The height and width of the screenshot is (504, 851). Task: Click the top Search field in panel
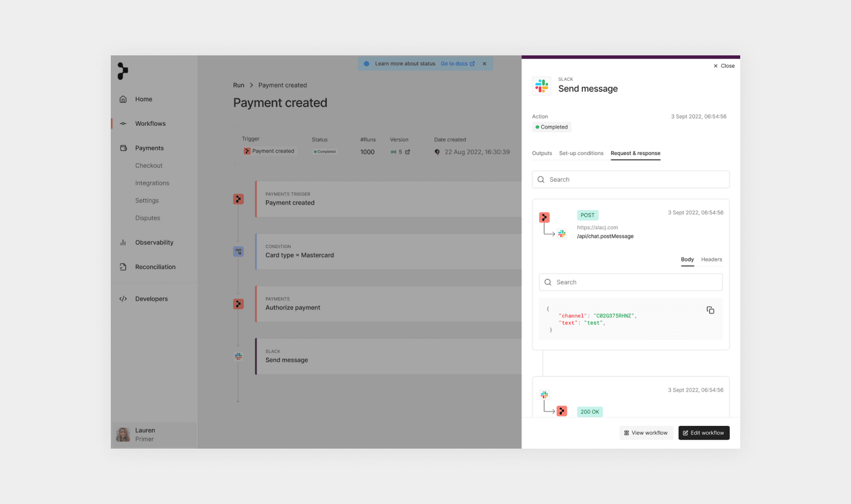630,179
